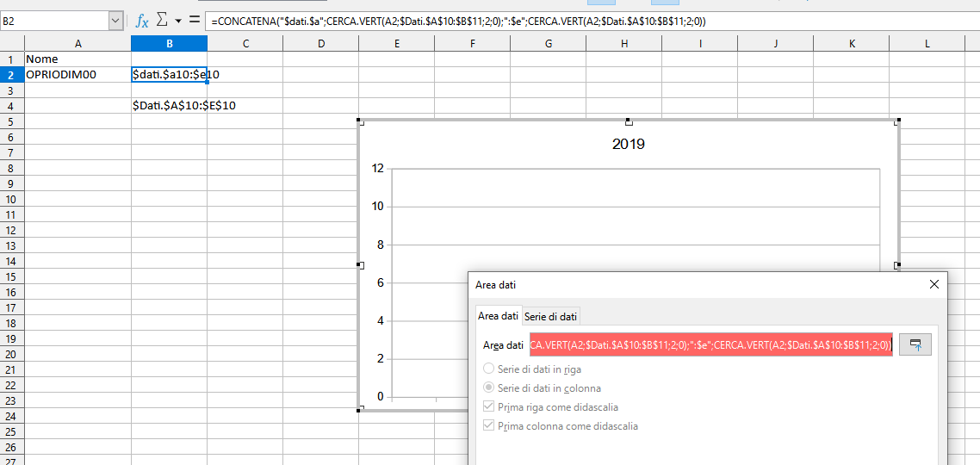Click the Name Box showing B2

pyautogui.click(x=54, y=21)
